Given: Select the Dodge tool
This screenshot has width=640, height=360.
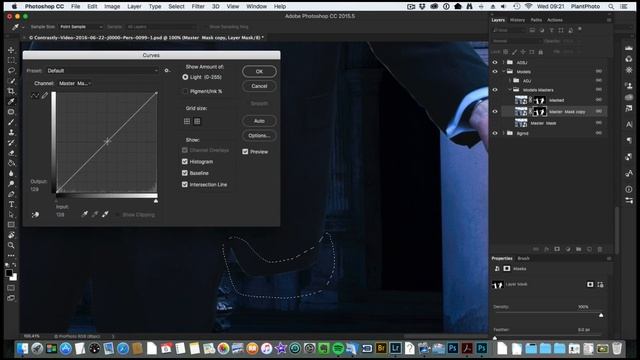Looking at the screenshot, I should 11,184.
